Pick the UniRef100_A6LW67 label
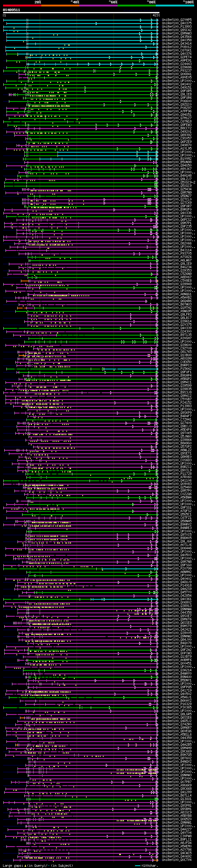Screen dimensions: 197x868 click(x=177, y=260)
